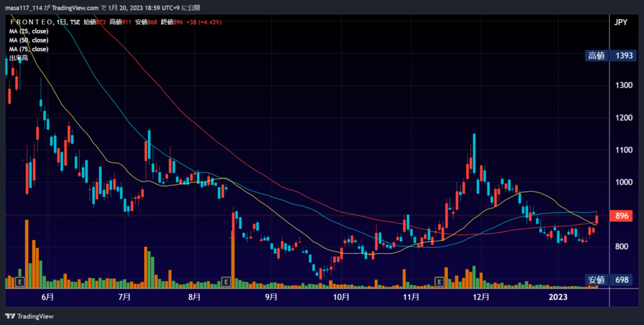
Task: Click the 10月 date axis label
Action: pyautogui.click(x=341, y=297)
